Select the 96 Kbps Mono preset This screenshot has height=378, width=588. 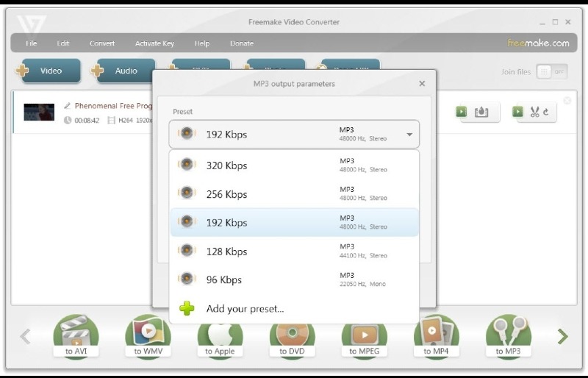(294, 279)
